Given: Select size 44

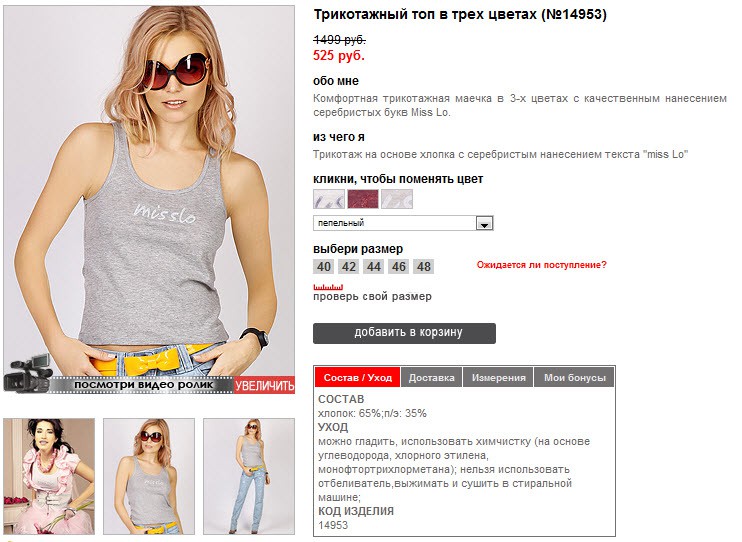Looking at the screenshot, I should coord(374,267).
